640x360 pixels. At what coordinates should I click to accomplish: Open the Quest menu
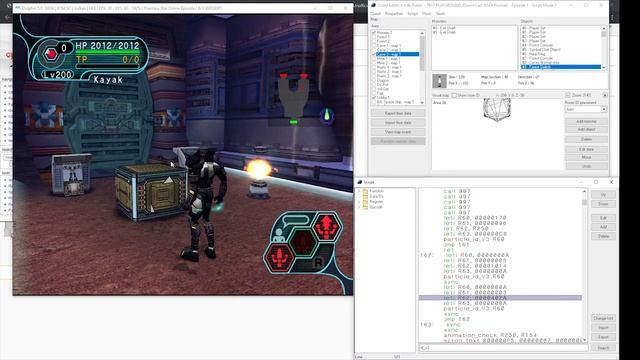(375, 13)
